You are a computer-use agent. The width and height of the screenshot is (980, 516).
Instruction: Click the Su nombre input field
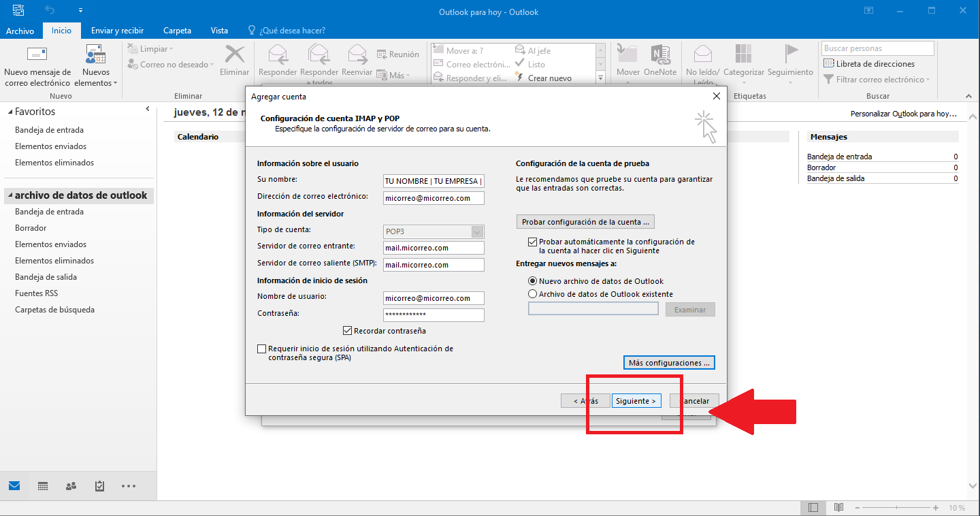pos(434,181)
